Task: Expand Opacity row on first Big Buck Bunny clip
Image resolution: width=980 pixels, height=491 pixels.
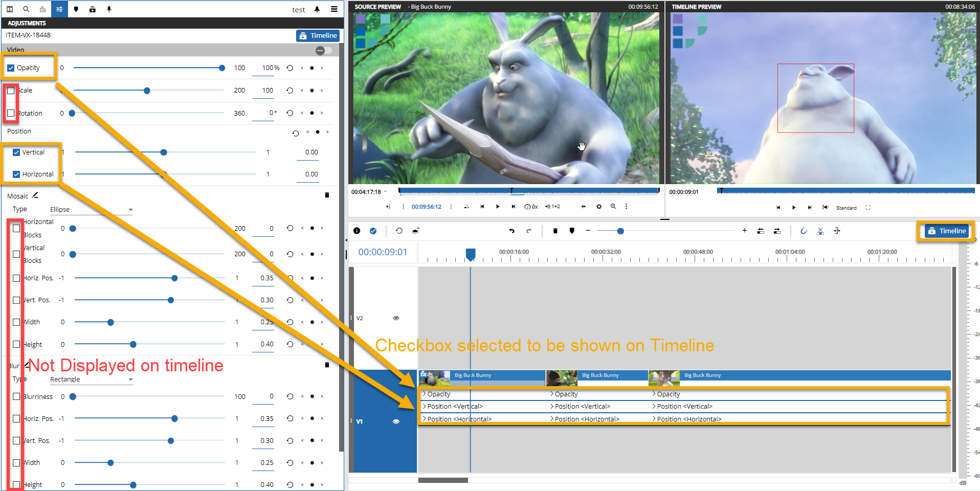Action: (x=425, y=394)
